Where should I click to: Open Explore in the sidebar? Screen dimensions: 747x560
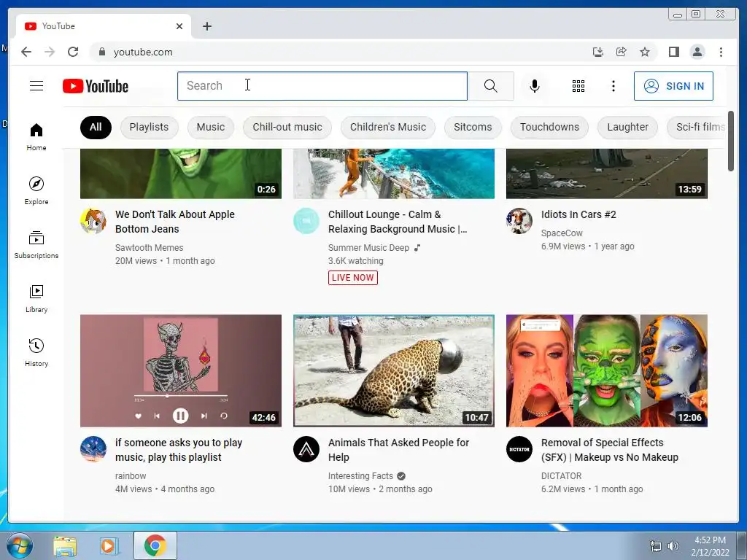(x=36, y=190)
